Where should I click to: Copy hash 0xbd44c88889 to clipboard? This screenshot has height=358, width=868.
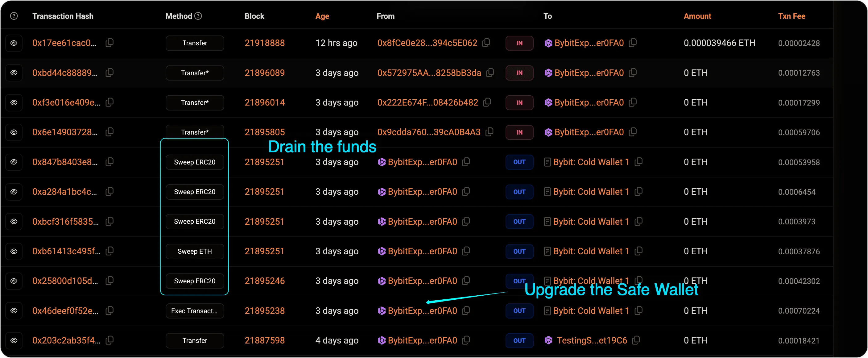(x=110, y=73)
